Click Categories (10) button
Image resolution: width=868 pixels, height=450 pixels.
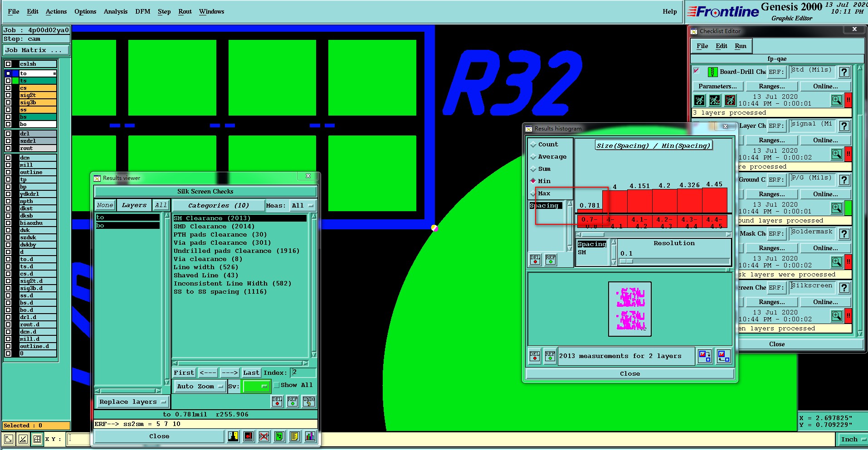pyautogui.click(x=219, y=206)
